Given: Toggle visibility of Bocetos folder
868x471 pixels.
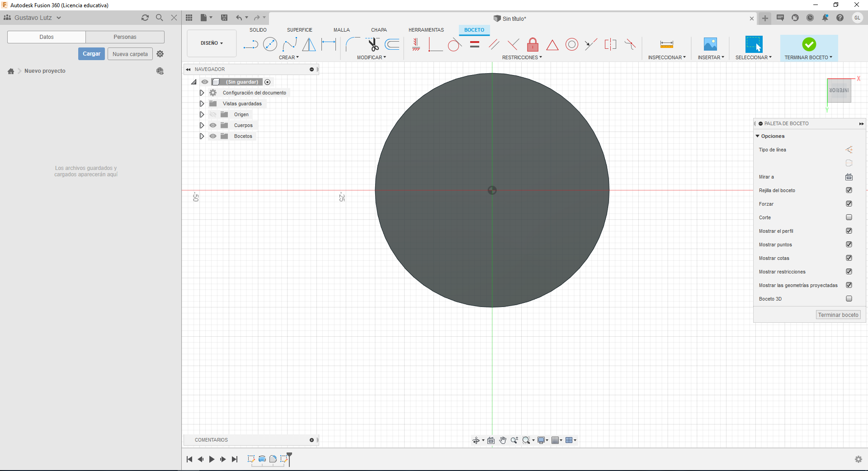Looking at the screenshot, I should pos(213,136).
